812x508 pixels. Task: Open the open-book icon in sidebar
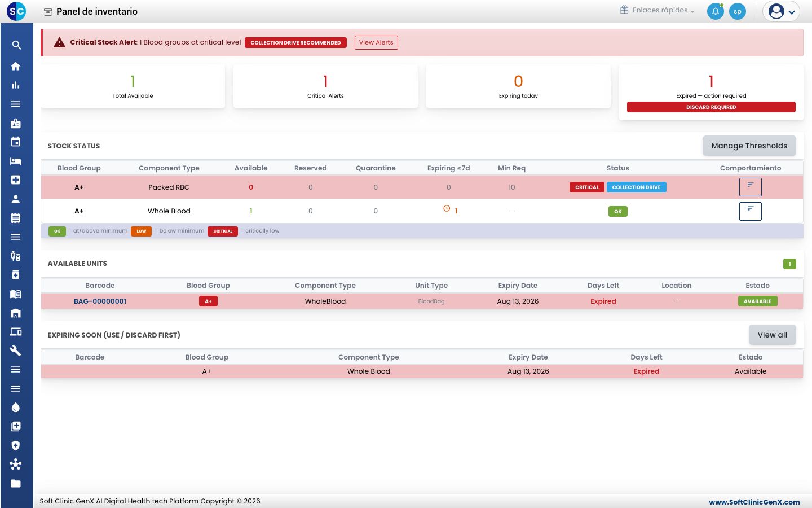[16, 294]
